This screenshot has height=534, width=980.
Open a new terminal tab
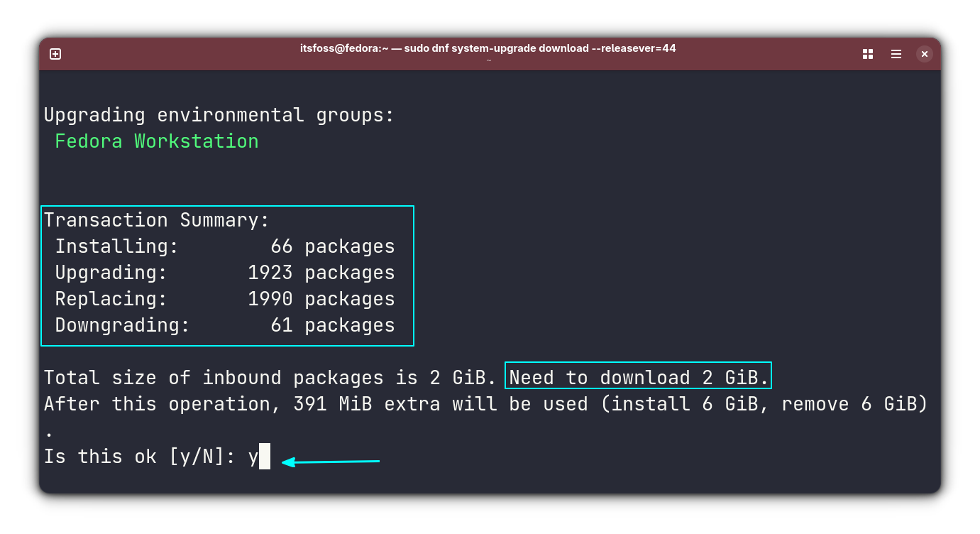coord(55,53)
